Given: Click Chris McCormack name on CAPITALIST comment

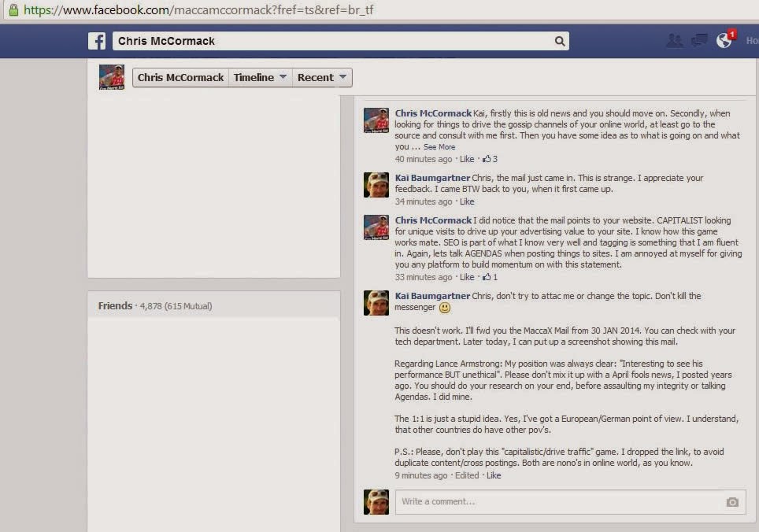Looking at the screenshot, I should coord(433,220).
